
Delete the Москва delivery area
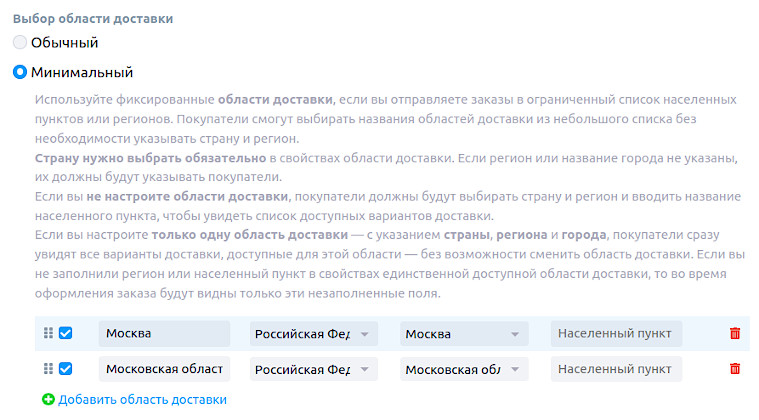point(735,334)
